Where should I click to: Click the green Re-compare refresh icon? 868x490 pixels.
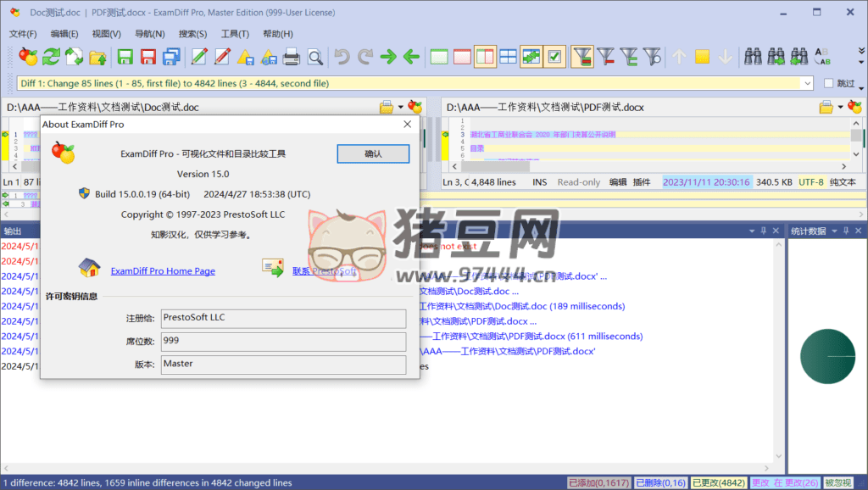(x=51, y=57)
